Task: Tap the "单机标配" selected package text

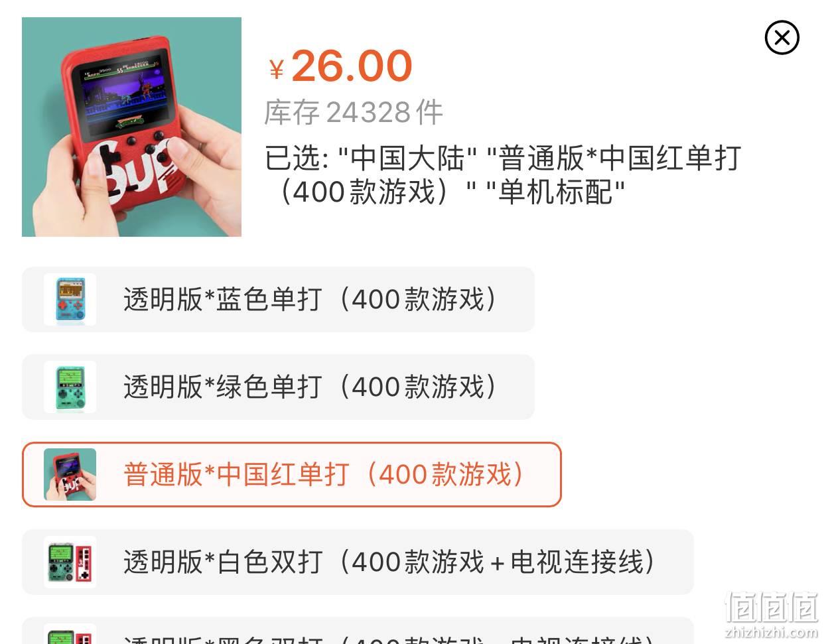Action: pos(555,192)
